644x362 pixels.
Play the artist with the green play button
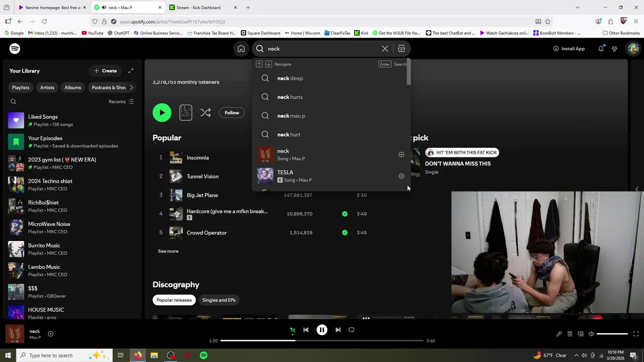pyautogui.click(x=162, y=113)
